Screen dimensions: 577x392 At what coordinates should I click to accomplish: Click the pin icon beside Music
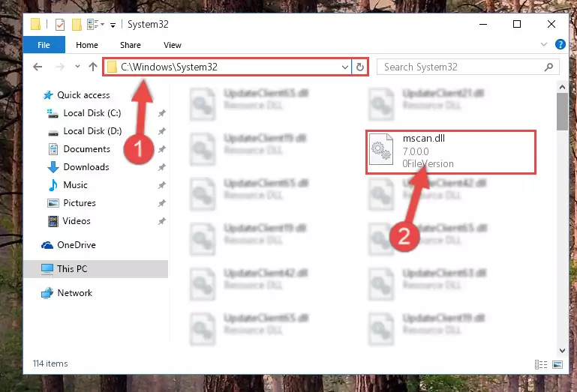[161, 185]
